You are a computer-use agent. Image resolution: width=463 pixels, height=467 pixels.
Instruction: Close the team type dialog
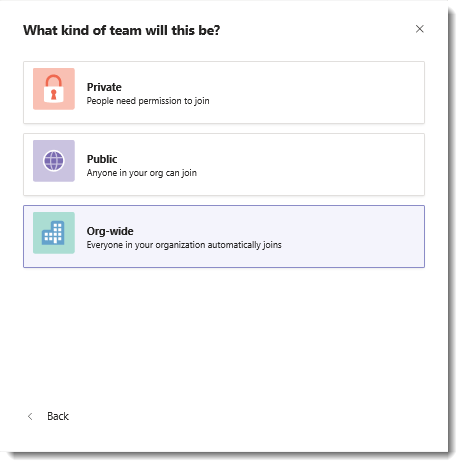point(420,29)
